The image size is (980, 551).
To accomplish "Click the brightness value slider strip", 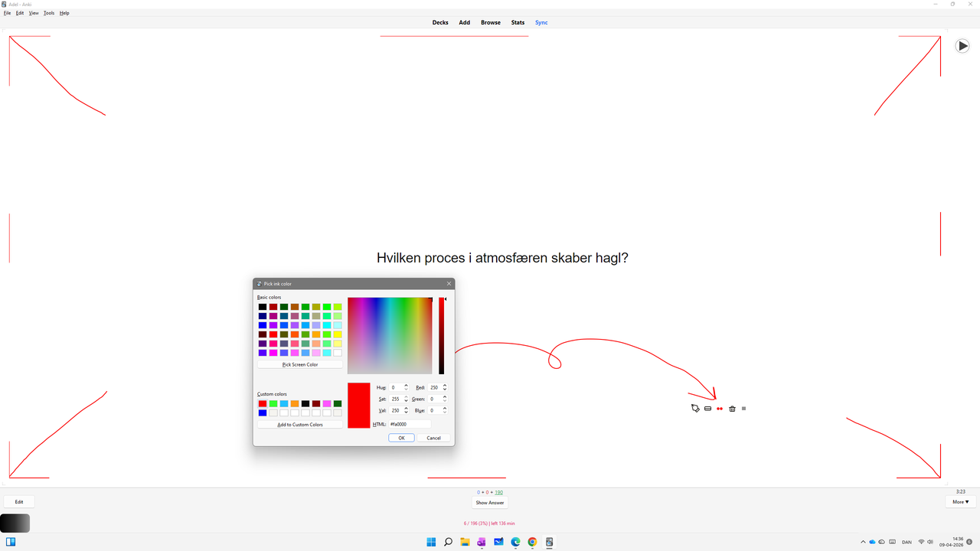I will [x=442, y=335].
